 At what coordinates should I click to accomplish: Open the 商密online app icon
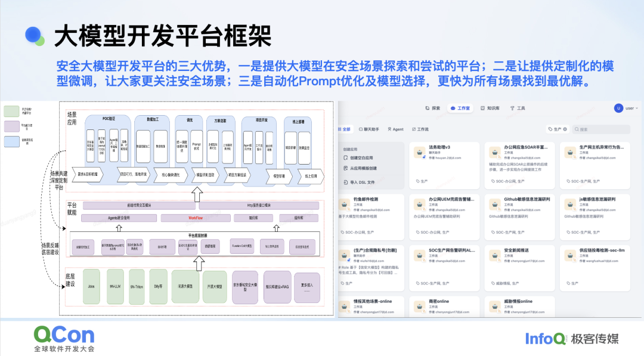(419, 307)
